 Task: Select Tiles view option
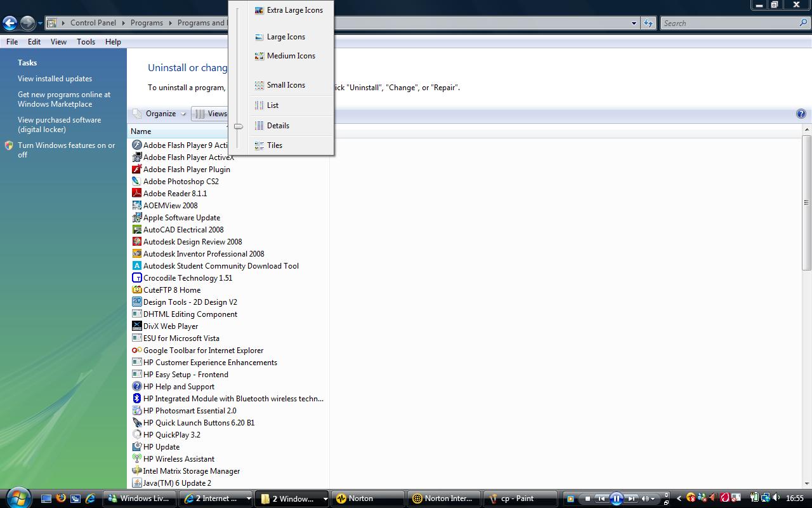pos(268,145)
